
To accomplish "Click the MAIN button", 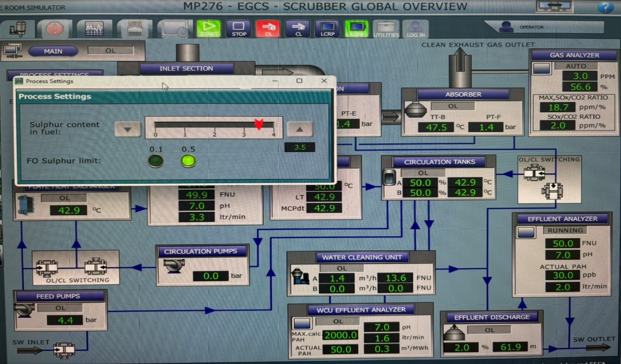I will pos(53,51).
